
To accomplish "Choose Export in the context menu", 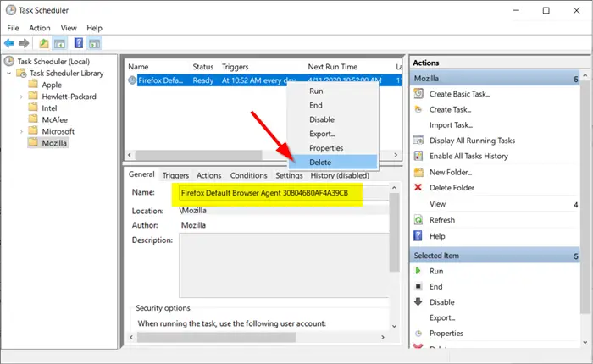I will click(333, 134).
